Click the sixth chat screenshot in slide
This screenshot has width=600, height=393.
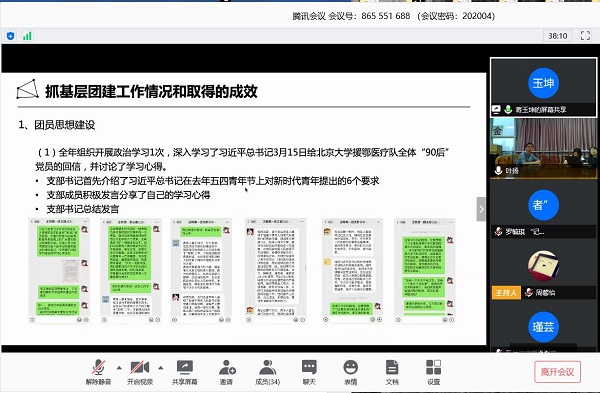coord(425,271)
